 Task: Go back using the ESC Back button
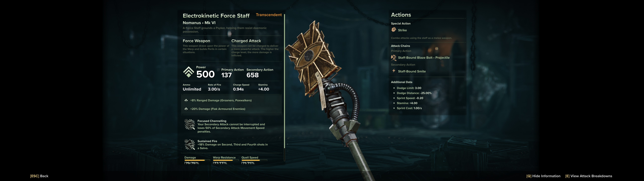39,176
